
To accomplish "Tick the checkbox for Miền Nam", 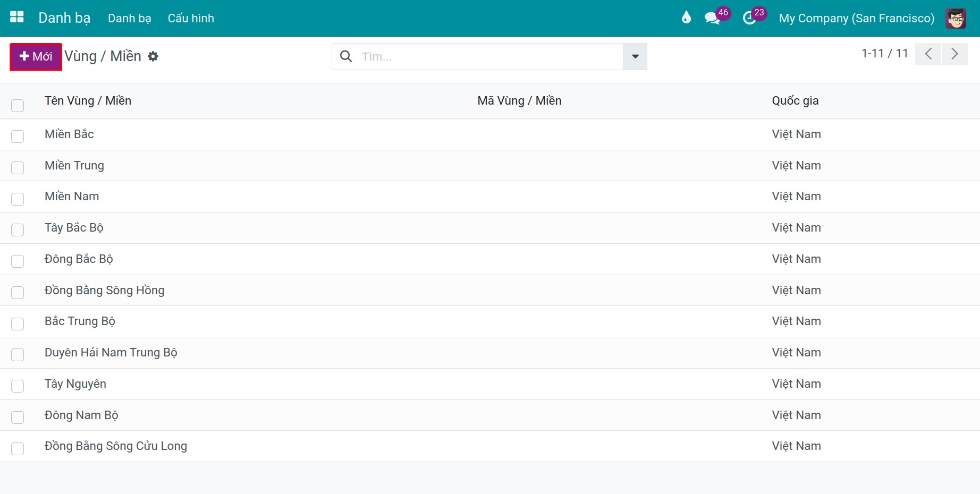I will click(18, 199).
